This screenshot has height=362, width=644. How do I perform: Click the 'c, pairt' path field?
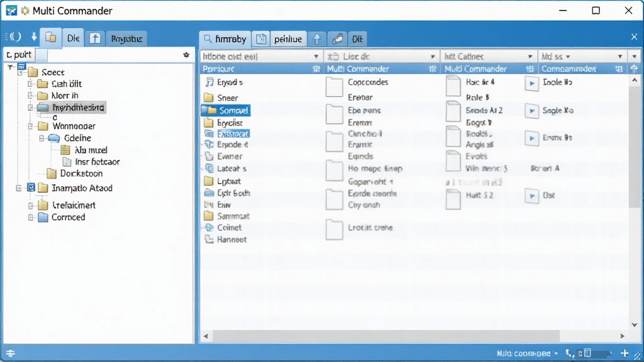click(19, 54)
